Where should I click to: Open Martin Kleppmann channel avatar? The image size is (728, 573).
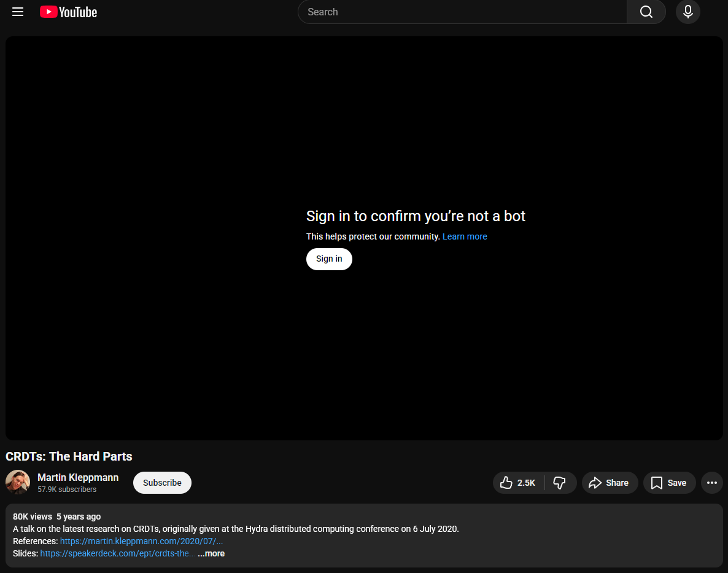(18, 483)
